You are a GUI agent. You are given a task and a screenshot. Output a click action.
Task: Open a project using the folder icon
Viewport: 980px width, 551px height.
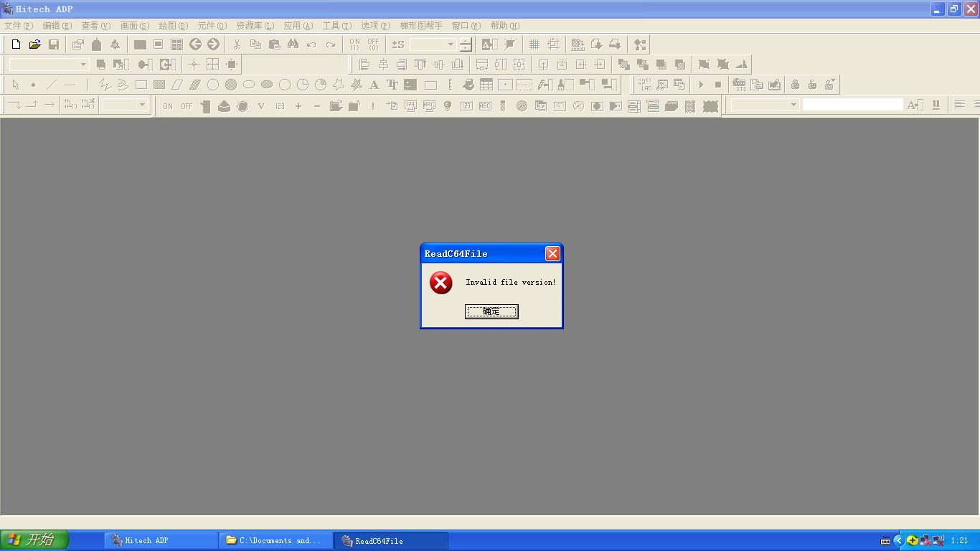pos(34,44)
